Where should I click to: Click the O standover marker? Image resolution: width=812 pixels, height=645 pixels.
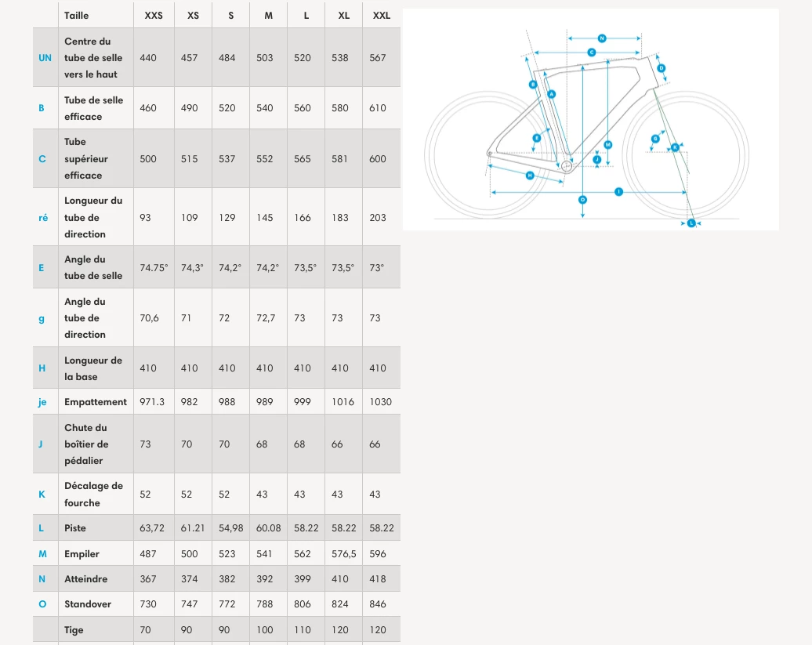click(x=582, y=200)
